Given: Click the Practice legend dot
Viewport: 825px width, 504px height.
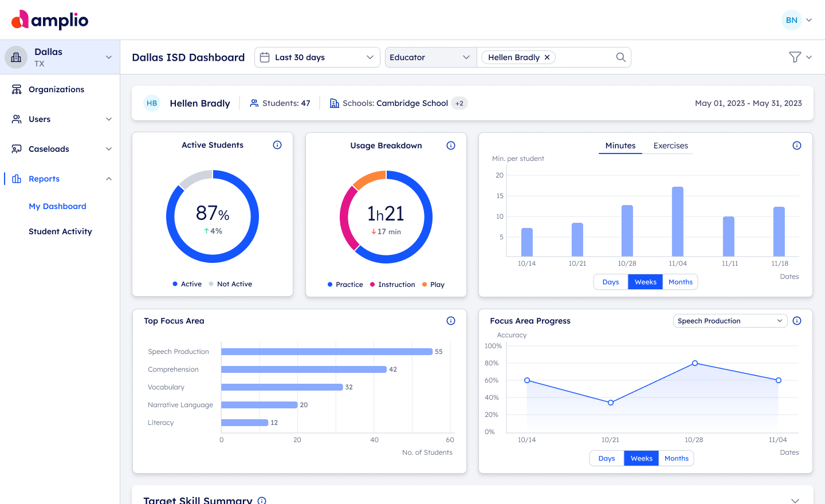Looking at the screenshot, I should [330, 285].
